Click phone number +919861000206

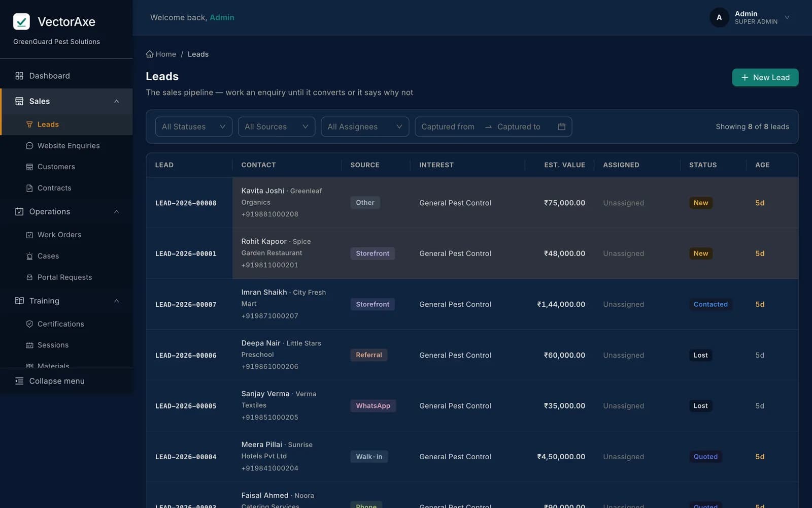pos(270,366)
